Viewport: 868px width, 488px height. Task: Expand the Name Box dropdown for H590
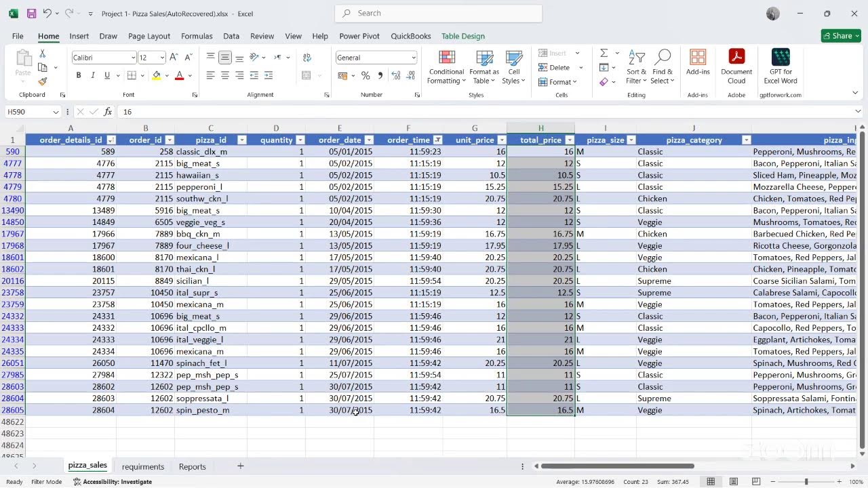56,112
